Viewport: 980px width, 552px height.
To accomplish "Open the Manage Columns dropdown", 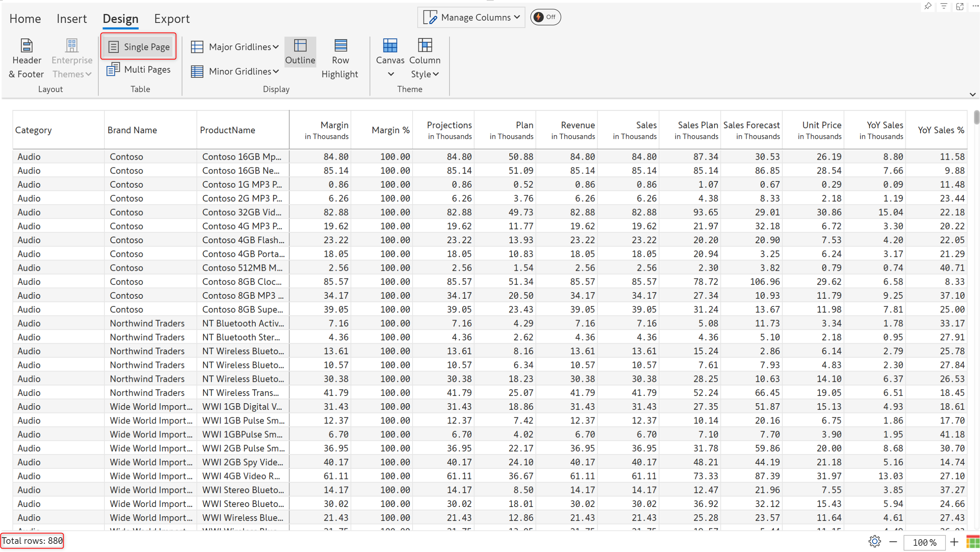I will (471, 17).
